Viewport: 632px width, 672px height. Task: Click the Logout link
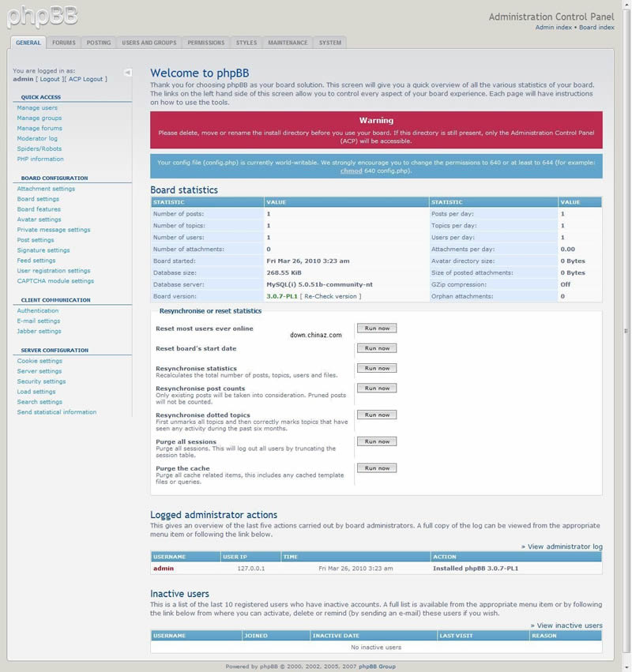click(50, 79)
